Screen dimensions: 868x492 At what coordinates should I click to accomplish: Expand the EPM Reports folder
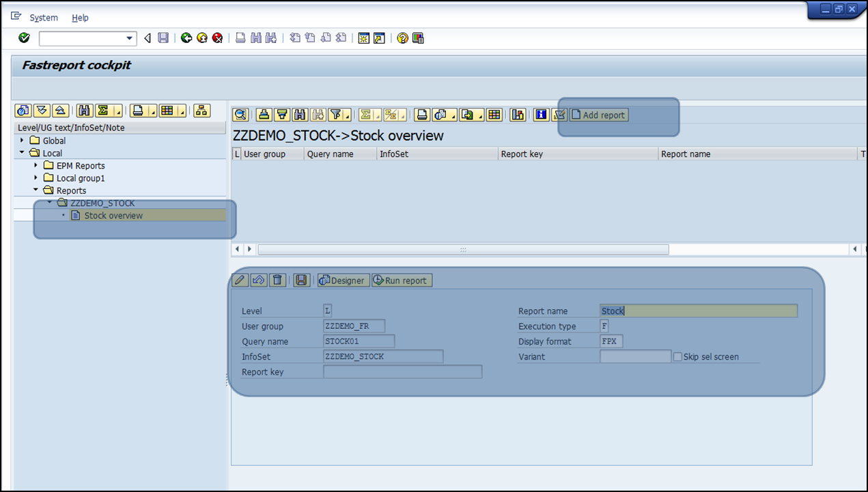point(36,166)
